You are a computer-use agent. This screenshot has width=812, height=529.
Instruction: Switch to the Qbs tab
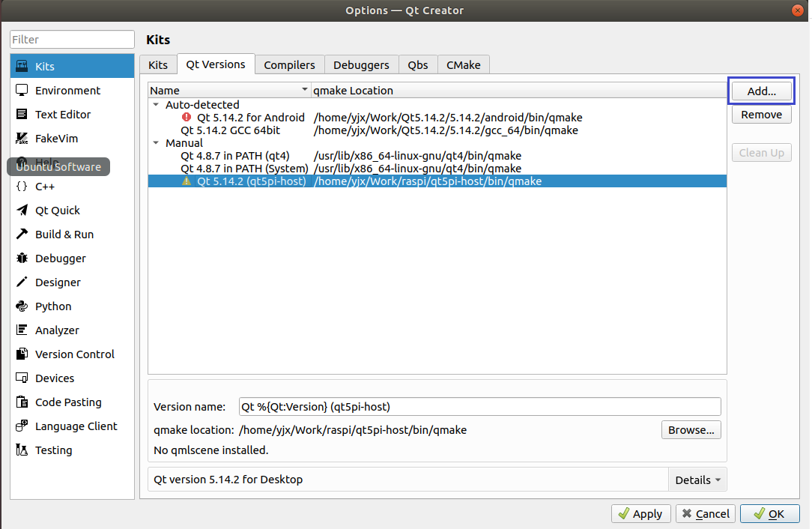click(418, 64)
